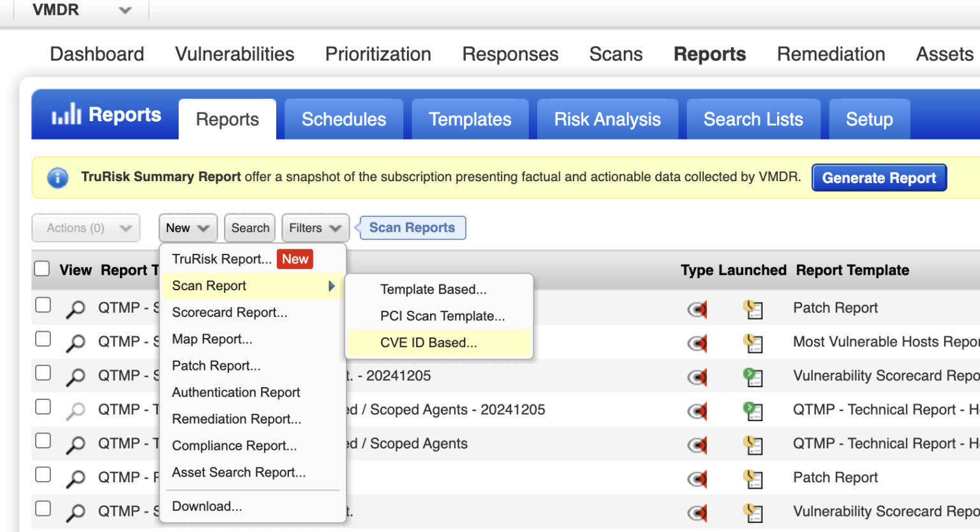This screenshot has height=532, width=980.
Task: Go to Dashboard in top navigation
Action: [x=97, y=54]
